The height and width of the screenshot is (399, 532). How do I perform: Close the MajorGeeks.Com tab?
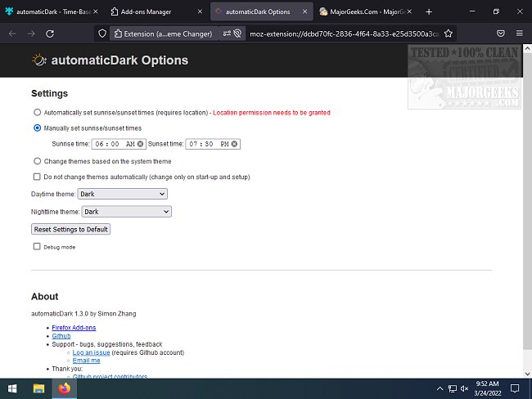point(409,11)
